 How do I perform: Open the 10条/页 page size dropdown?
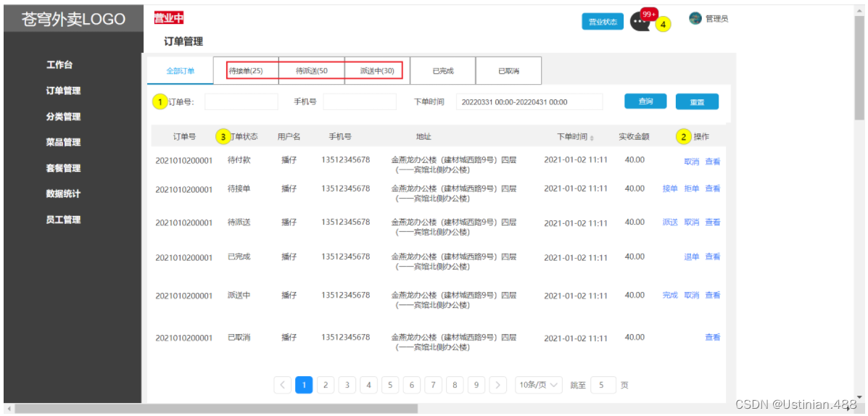coord(539,385)
